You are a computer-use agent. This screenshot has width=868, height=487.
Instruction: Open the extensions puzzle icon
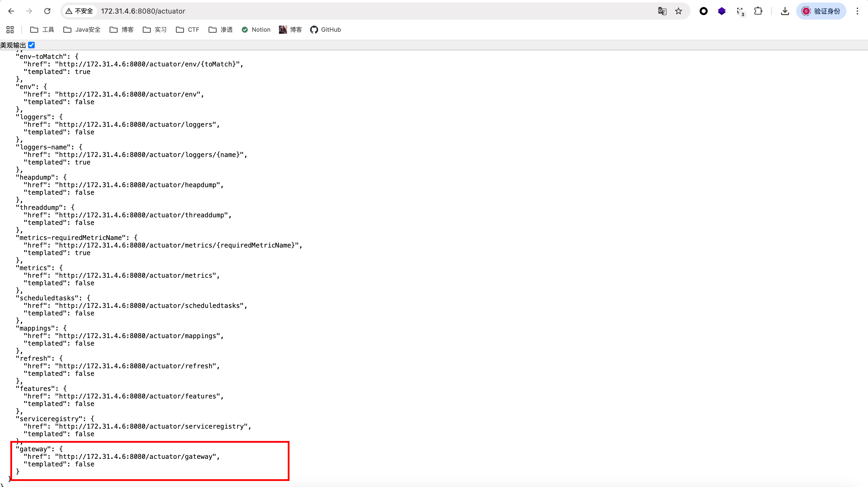[x=758, y=11]
